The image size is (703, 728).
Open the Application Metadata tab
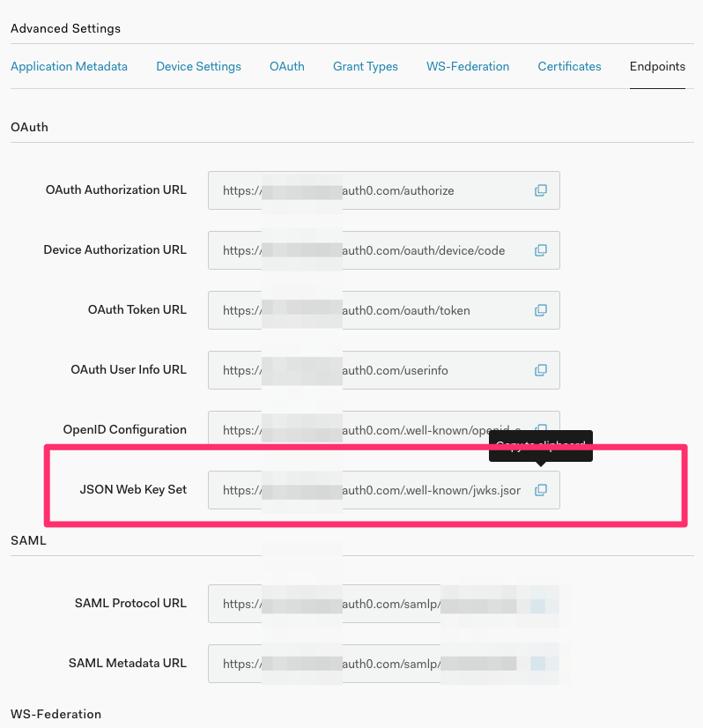point(69,66)
